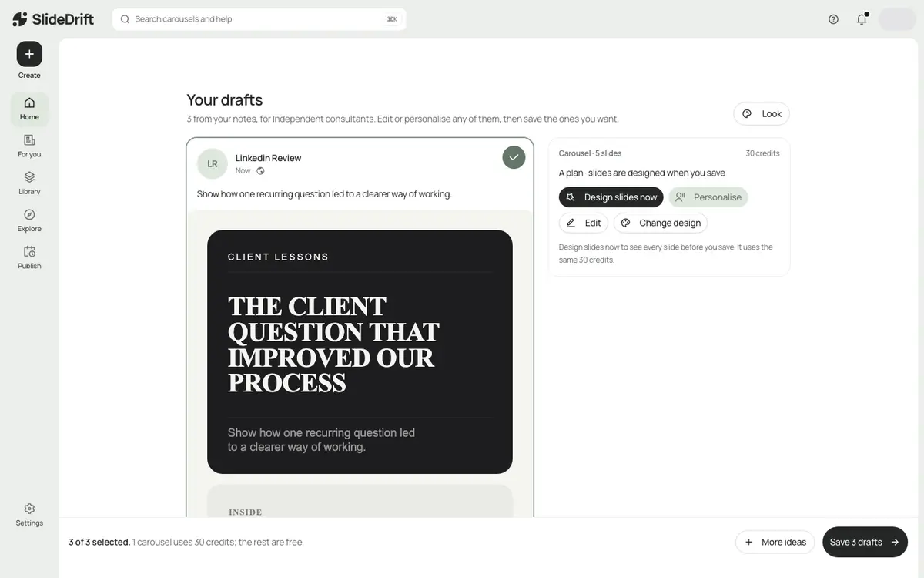Open the help question mark icon
Viewport: 924px width, 578px height.
833,19
